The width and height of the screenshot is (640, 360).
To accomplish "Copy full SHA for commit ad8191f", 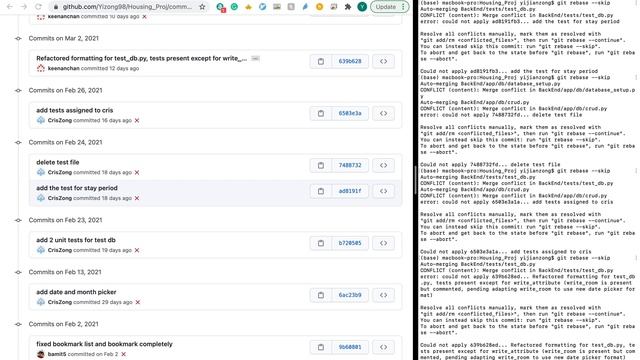I will point(321,191).
